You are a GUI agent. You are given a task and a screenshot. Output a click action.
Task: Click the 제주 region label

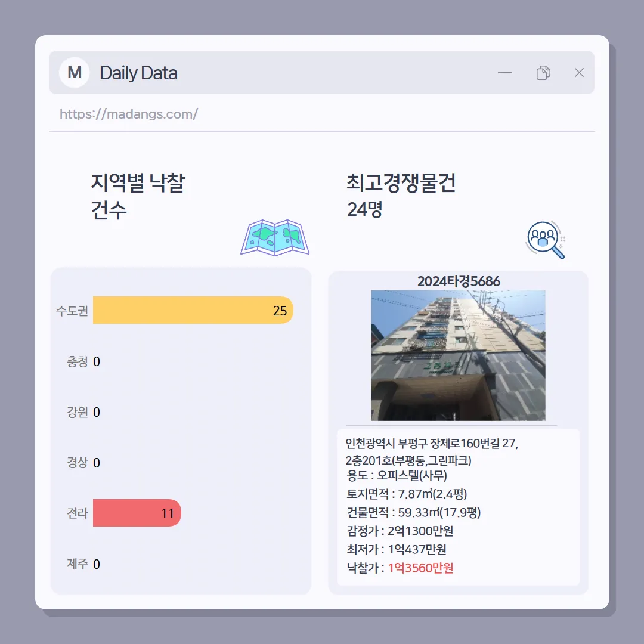pyautogui.click(x=77, y=563)
